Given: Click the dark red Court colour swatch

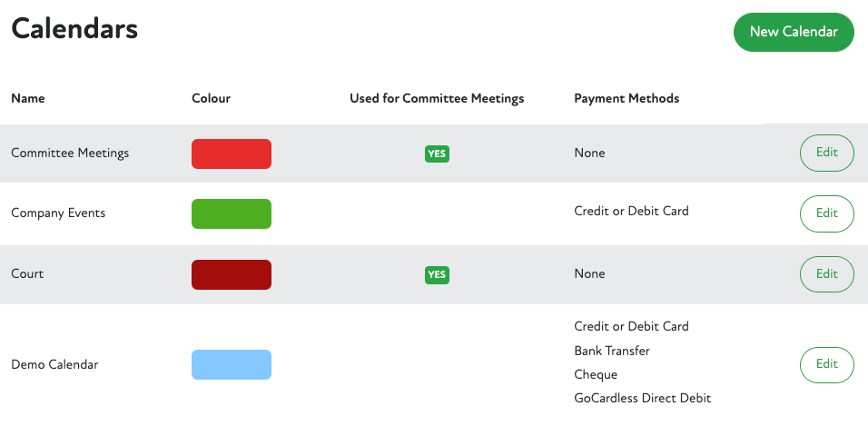Looking at the screenshot, I should pos(232,274).
